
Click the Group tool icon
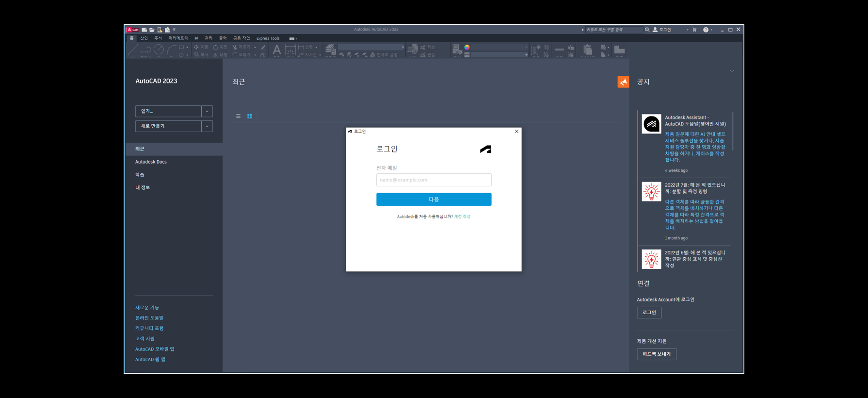536,50
